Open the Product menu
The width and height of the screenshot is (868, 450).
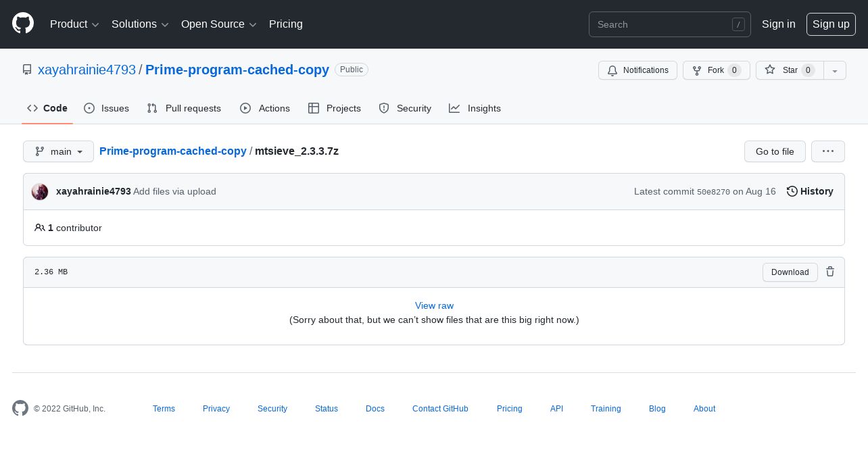[74, 24]
